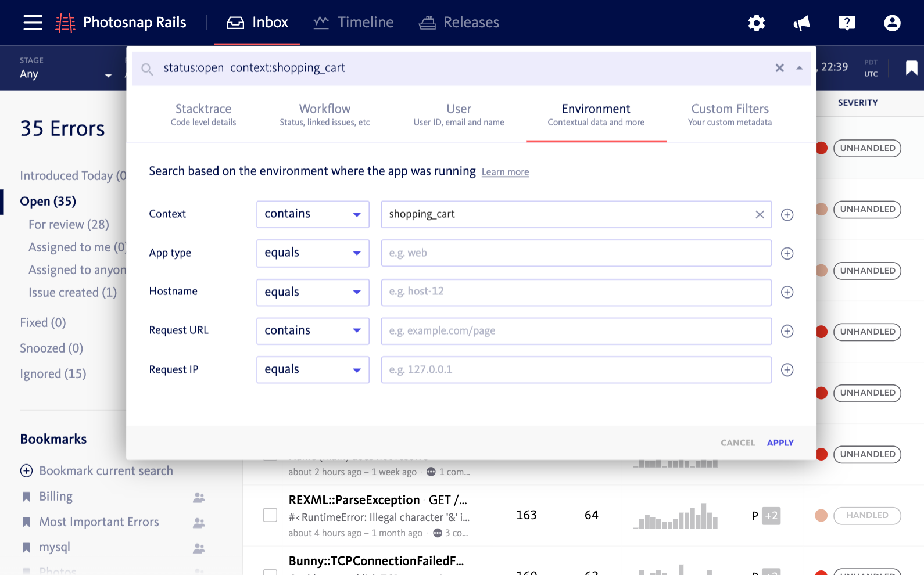Viewport: 924px width, 575px height.
Task: Add another Request IP filter with plus icon
Action: click(787, 370)
